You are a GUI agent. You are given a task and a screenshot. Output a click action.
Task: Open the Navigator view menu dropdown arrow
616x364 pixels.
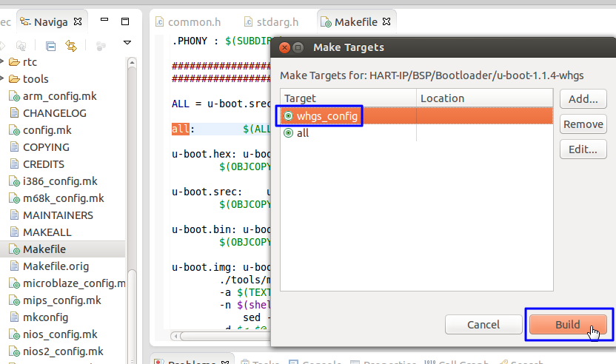(x=127, y=42)
